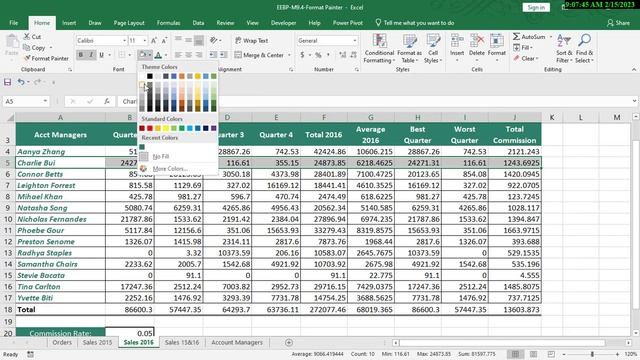Click the Decrease Decimal icon

point(353,55)
